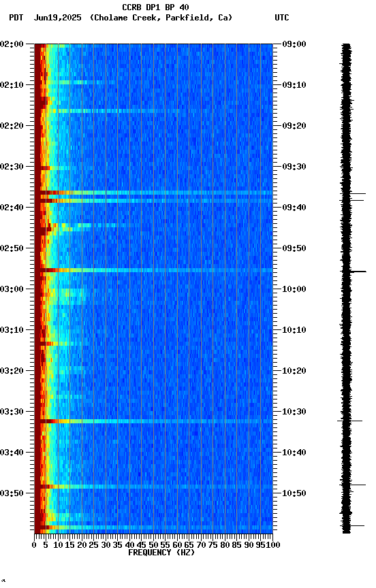Click the 10:00 UTC time label
Viewport: 376px width, 588px height.
(x=294, y=289)
